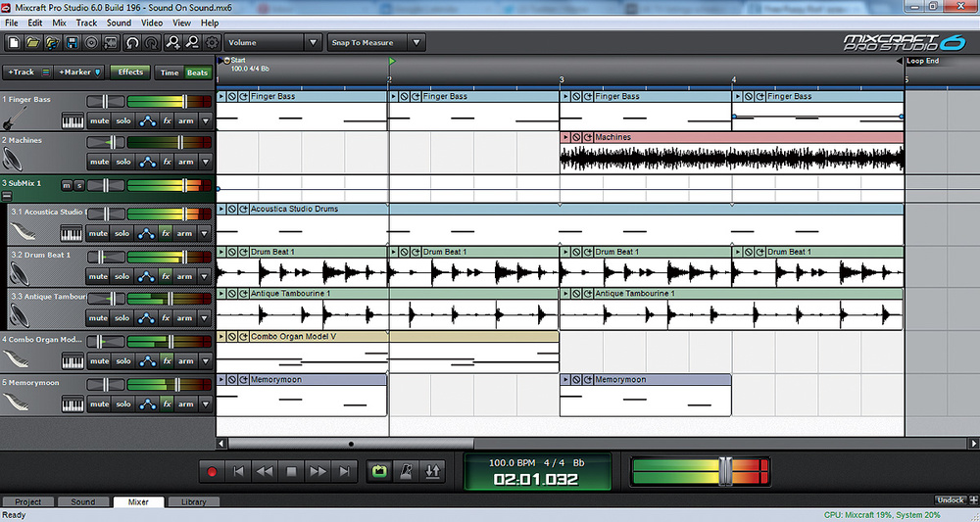Save the project with the floppy disk icon
This screenshot has height=522, width=980.
click(72, 42)
